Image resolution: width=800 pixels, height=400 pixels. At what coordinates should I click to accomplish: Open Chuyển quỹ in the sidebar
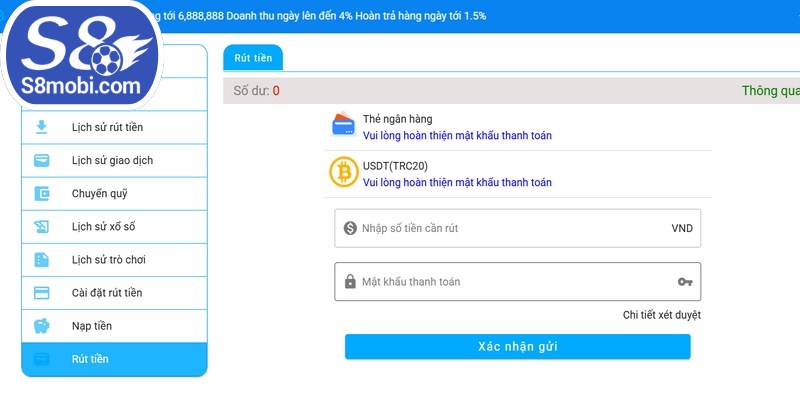99,194
